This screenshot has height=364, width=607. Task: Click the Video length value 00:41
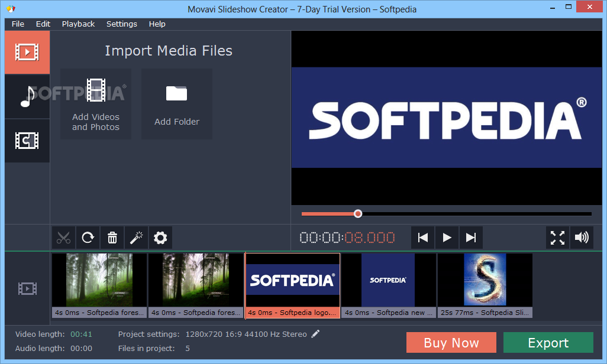pos(81,334)
